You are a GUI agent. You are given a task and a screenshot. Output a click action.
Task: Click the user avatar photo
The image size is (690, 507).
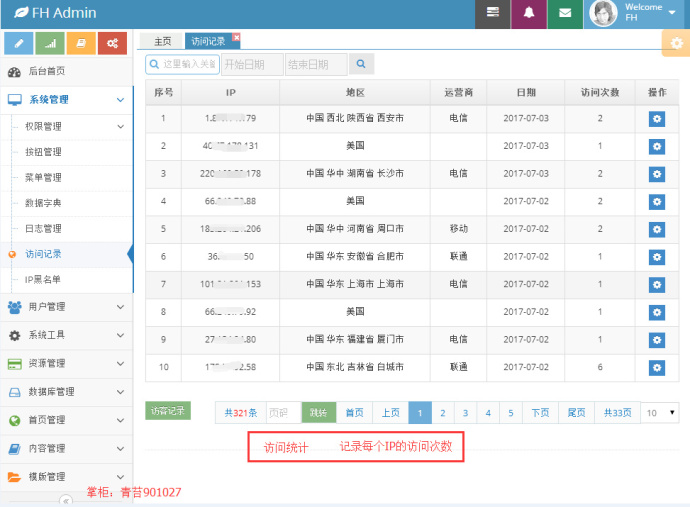[x=603, y=14]
